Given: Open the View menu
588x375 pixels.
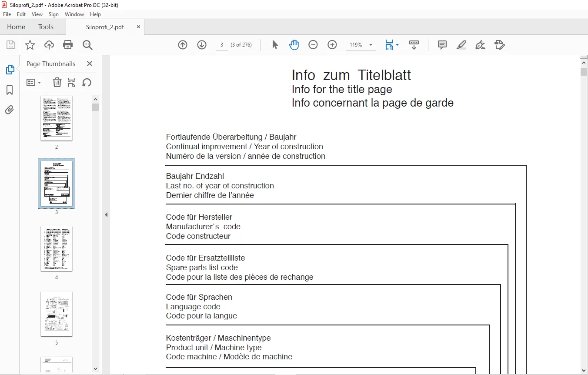Looking at the screenshot, I should [37, 14].
